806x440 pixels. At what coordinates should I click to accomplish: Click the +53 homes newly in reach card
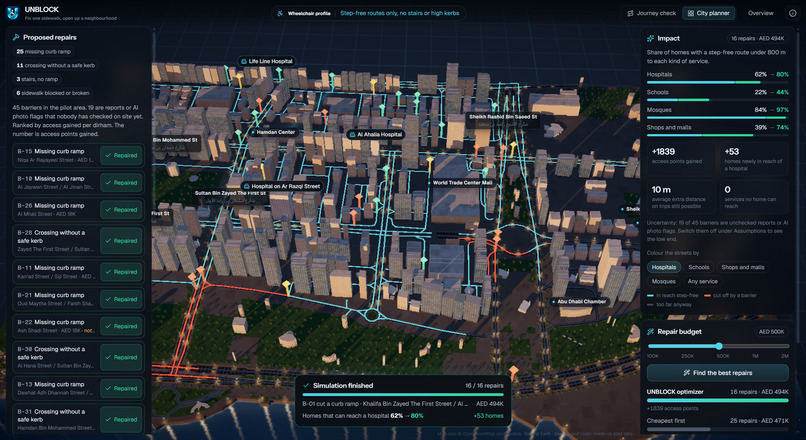[x=754, y=159]
